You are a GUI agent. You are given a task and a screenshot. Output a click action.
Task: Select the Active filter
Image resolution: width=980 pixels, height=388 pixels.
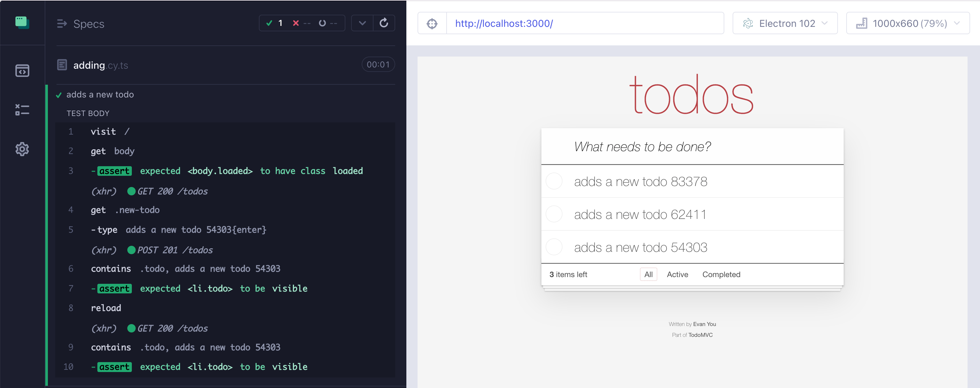[677, 275]
